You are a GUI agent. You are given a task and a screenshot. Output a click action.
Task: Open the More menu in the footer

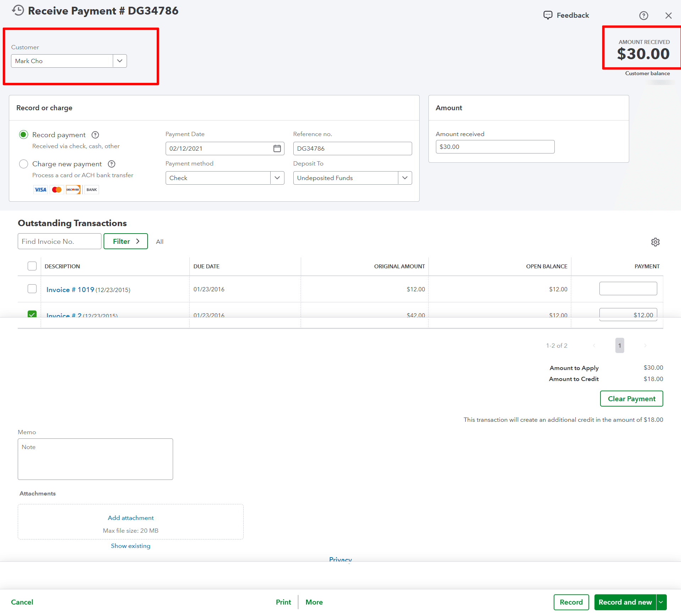(314, 602)
